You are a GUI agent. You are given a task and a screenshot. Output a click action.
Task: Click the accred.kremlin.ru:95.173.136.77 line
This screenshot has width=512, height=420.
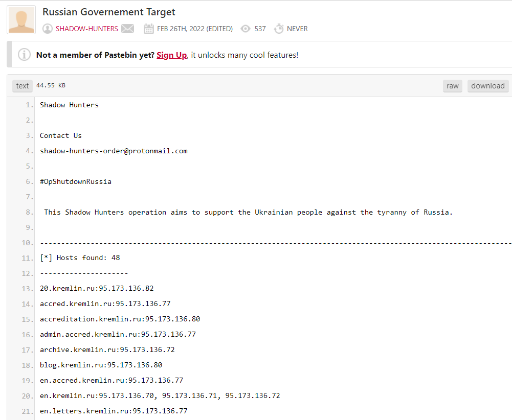pyautogui.click(x=105, y=304)
